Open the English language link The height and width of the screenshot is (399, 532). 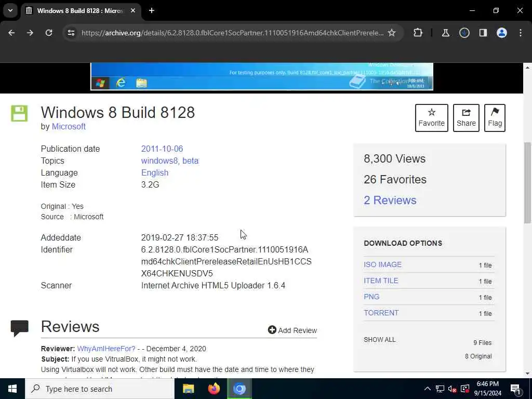(155, 172)
